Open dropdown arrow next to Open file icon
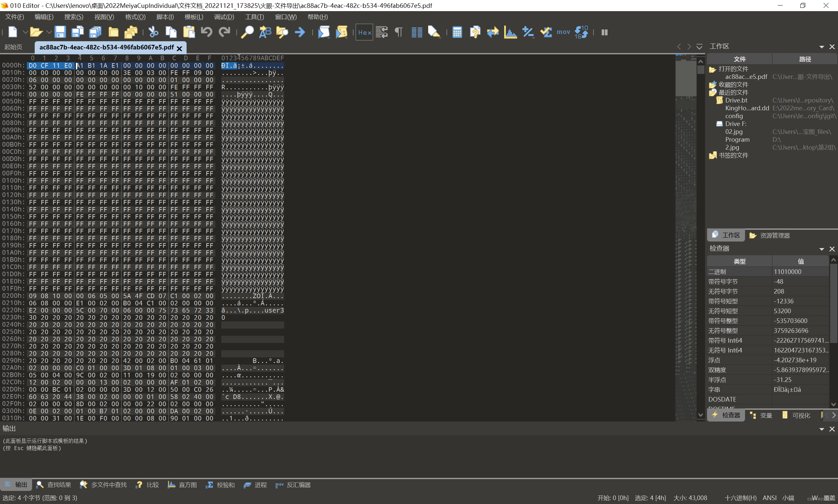The width and height of the screenshot is (838, 504). click(x=49, y=32)
